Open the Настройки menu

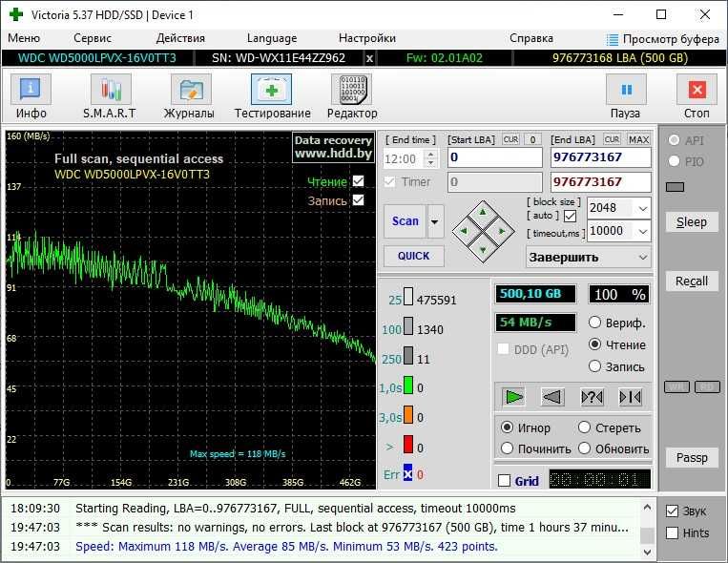[x=366, y=38]
